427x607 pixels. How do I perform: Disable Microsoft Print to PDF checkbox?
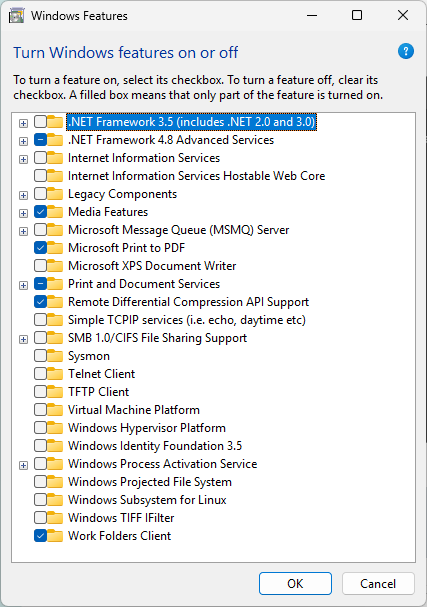pos(40,248)
